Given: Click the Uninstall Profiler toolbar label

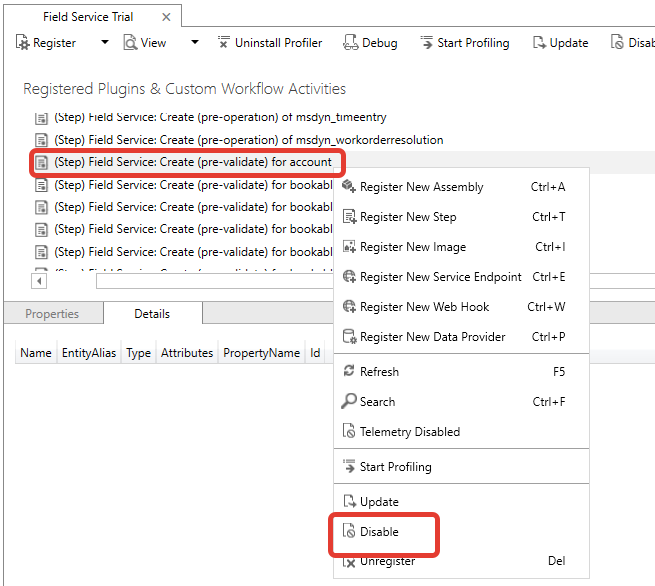Looking at the screenshot, I should coord(279,43).
